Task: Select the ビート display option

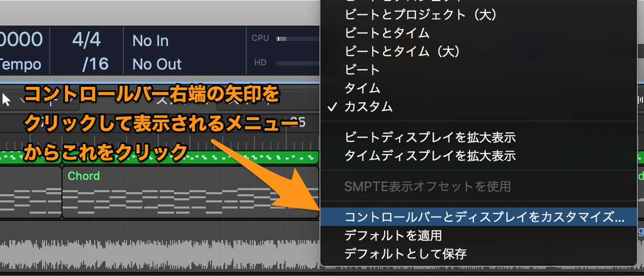Action: [x=362, y=69]
